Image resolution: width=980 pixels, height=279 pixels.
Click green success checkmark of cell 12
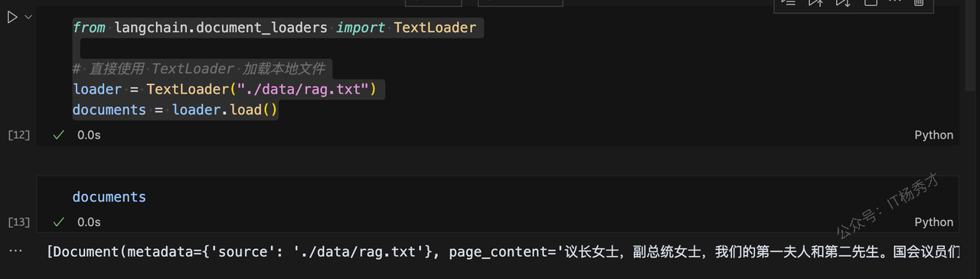coord(58,135)
